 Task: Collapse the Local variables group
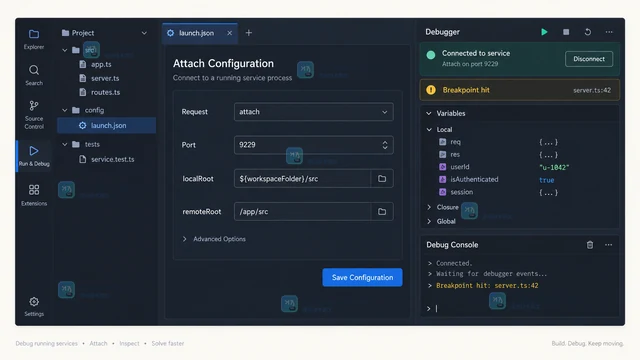coord(429,129)
